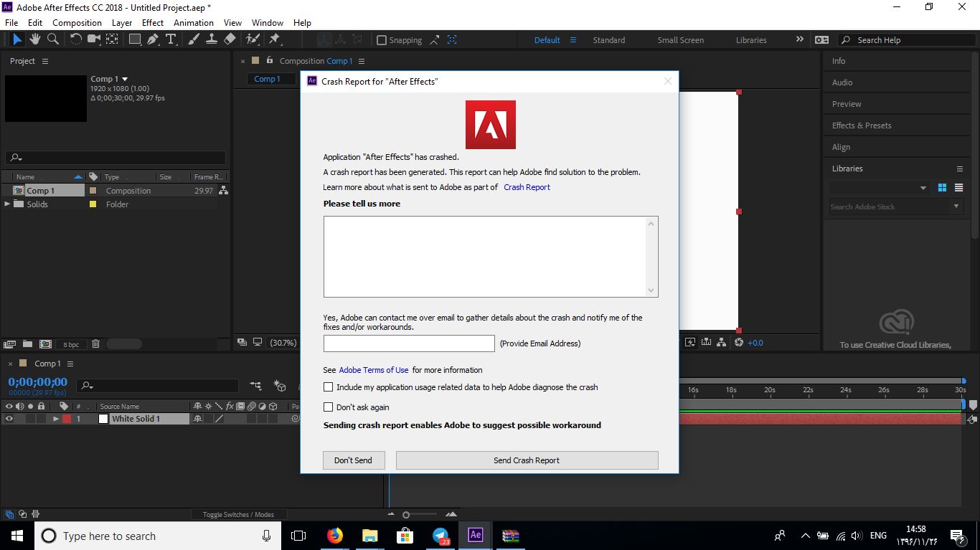Select the Pen tool
The width and height of the screenshot is (980, 550).
(x=153, y=39)
